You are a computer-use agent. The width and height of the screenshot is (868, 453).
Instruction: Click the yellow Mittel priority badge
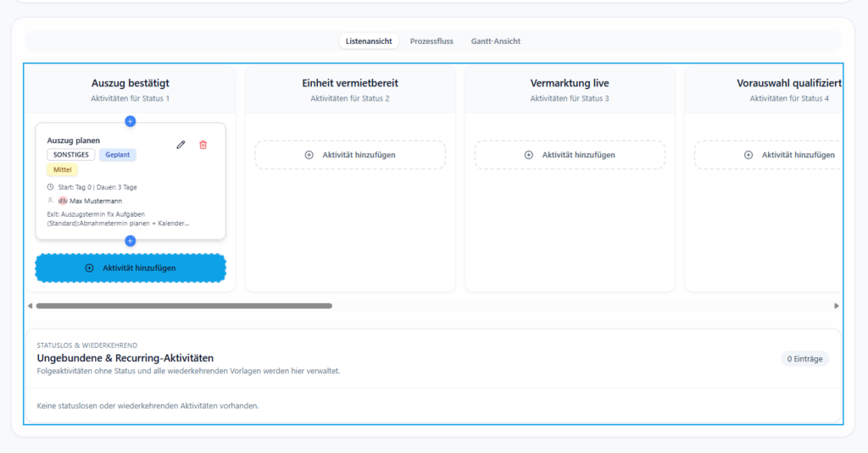63,170
